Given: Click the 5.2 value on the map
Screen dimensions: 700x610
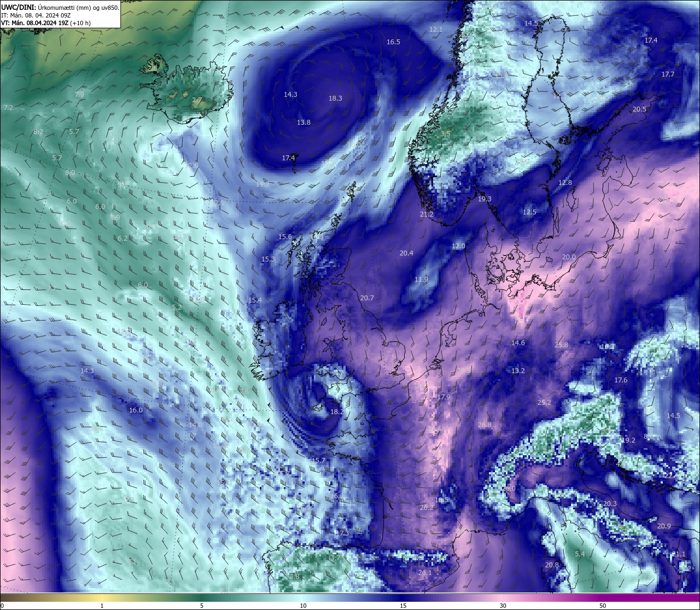Looking at the screenshot, I should (177, 307).
